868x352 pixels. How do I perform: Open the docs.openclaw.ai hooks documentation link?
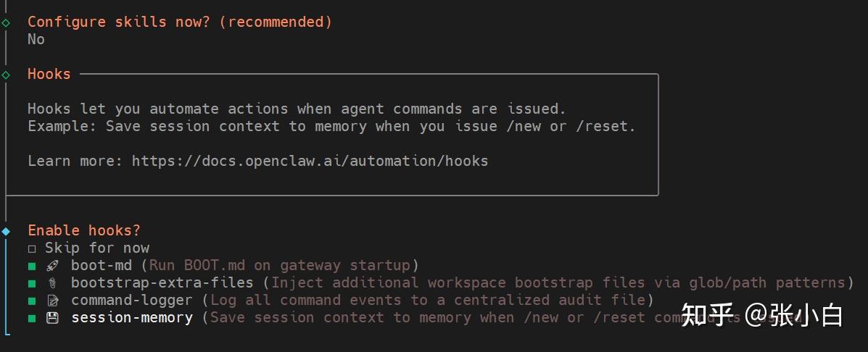coord(310,161)
